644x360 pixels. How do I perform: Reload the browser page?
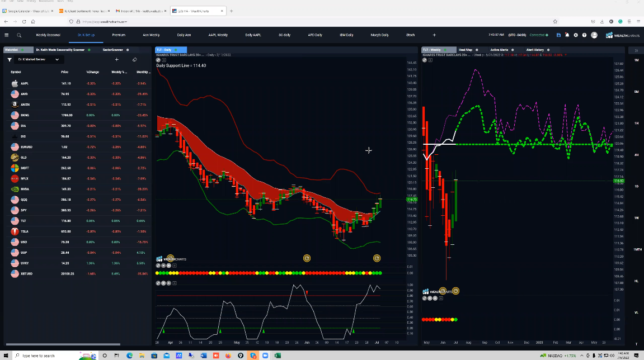pos(24,22)
